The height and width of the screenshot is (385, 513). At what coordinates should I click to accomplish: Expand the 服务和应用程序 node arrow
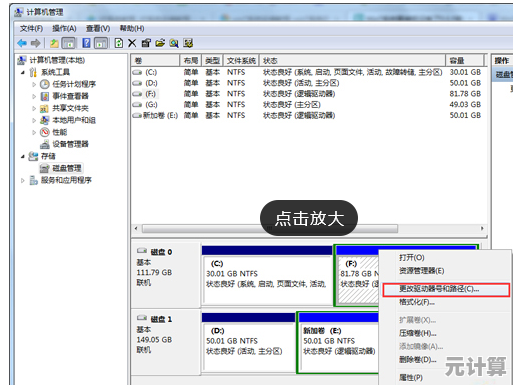22,180
